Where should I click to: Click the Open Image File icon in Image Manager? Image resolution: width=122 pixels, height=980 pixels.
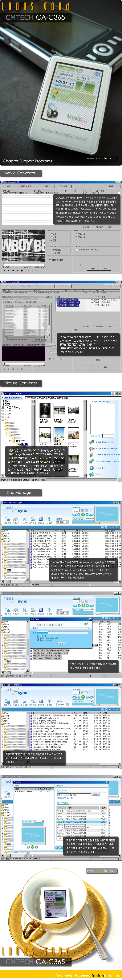pyautogui.click(x=92, y=442)
